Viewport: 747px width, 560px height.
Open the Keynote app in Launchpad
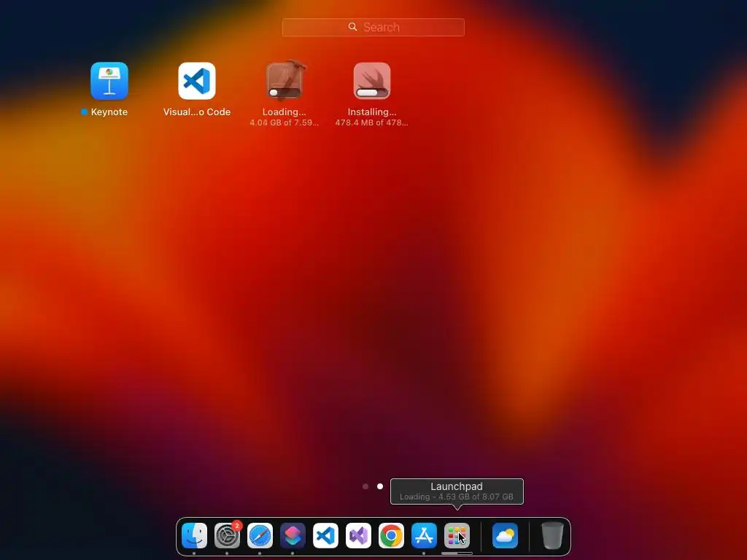click(x=109, y=81)
